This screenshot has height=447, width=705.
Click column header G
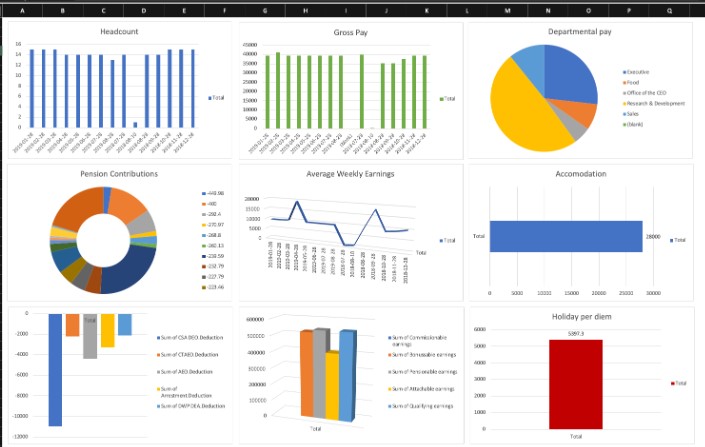pyautogui.click(x=264, y=10)
